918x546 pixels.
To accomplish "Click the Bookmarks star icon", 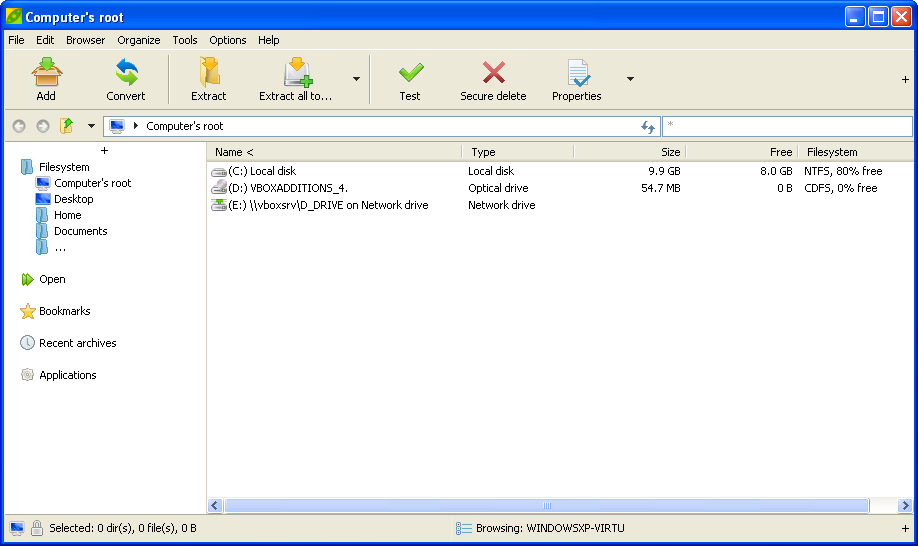I will pyautogui.click(x=28, y=311).
